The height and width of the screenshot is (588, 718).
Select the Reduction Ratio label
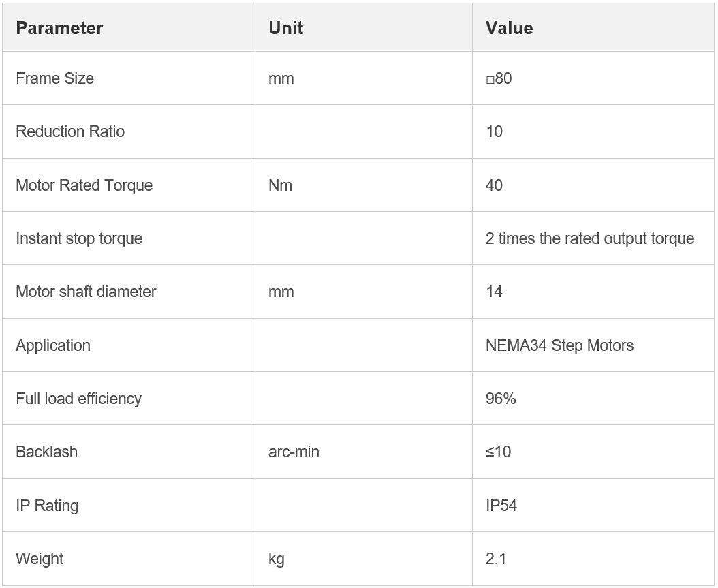(x=70, y=131)
